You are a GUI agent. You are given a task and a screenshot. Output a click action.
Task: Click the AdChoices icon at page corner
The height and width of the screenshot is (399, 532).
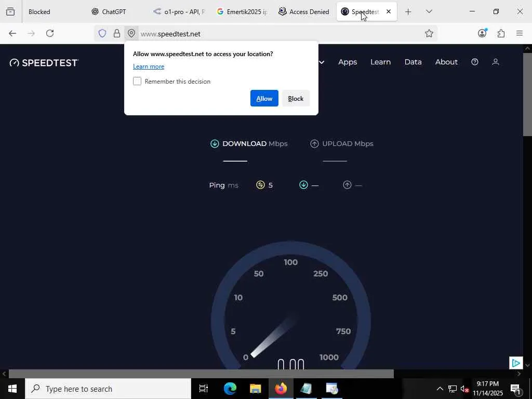pyautogui.click(x=516, y=363)
